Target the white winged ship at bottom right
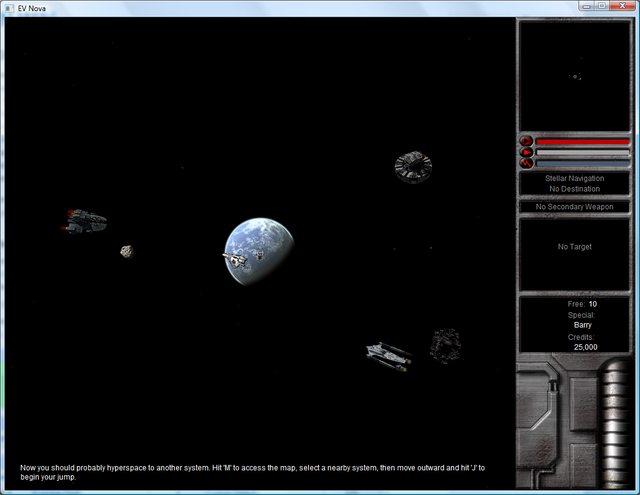 click(388, 356)
